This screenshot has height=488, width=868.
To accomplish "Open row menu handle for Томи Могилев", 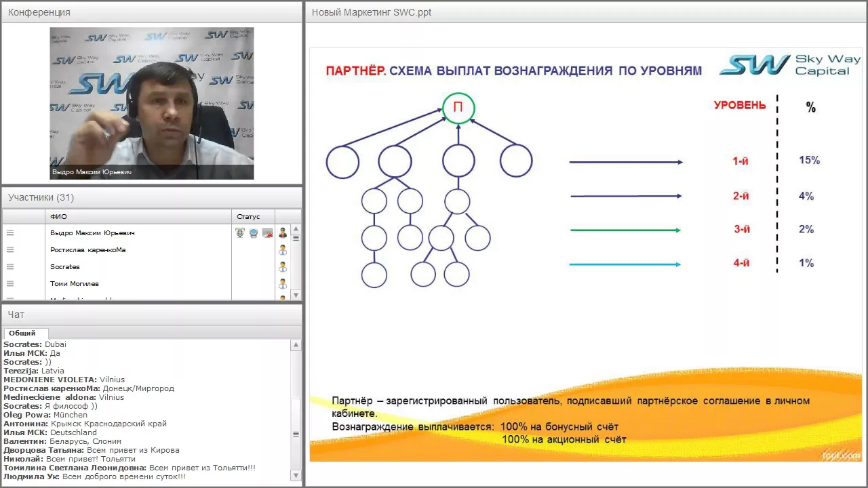I will click(x=10, y=284).
